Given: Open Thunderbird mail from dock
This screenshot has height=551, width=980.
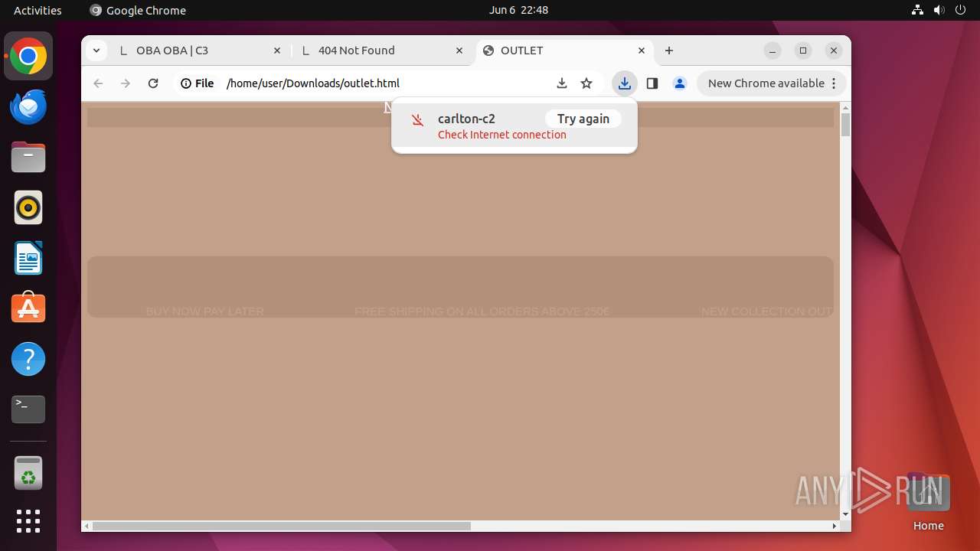Looking at the screenshot, I should pos(28,107).
